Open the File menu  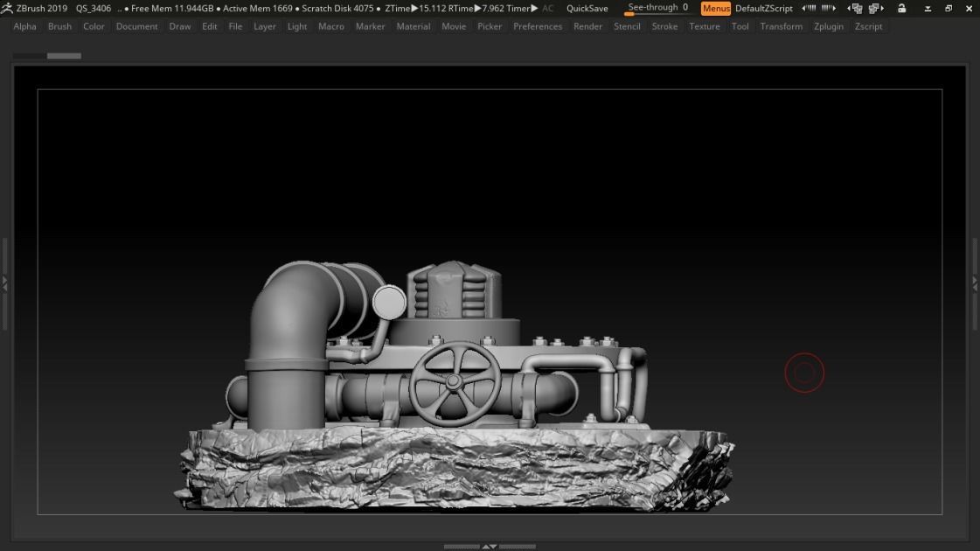click(x=236, y=26)
